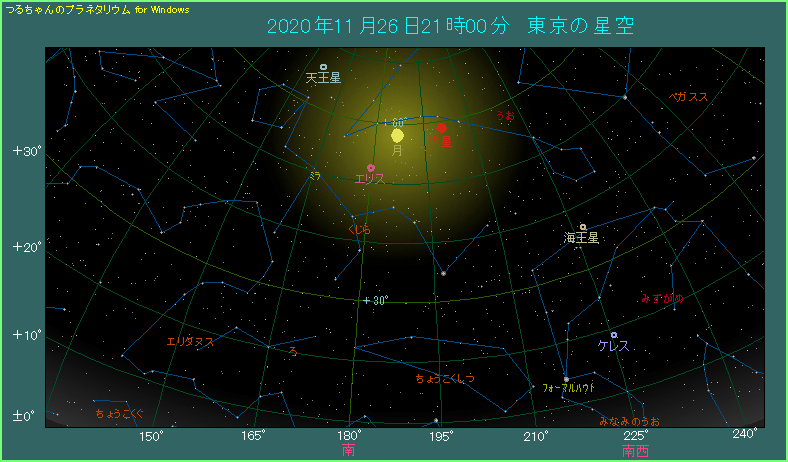
Task: Select the red Mars marker
Action: (441, 128)
